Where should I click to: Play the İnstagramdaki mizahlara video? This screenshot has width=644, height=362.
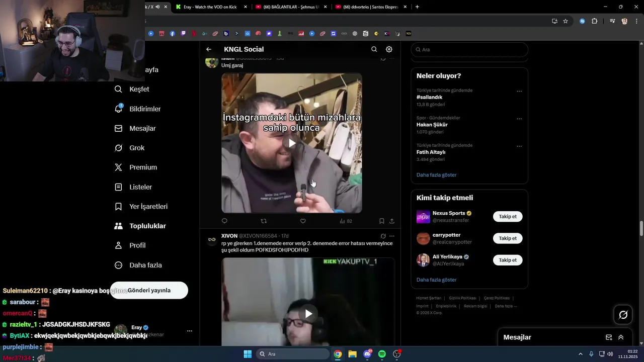click(x=292, y=143)
